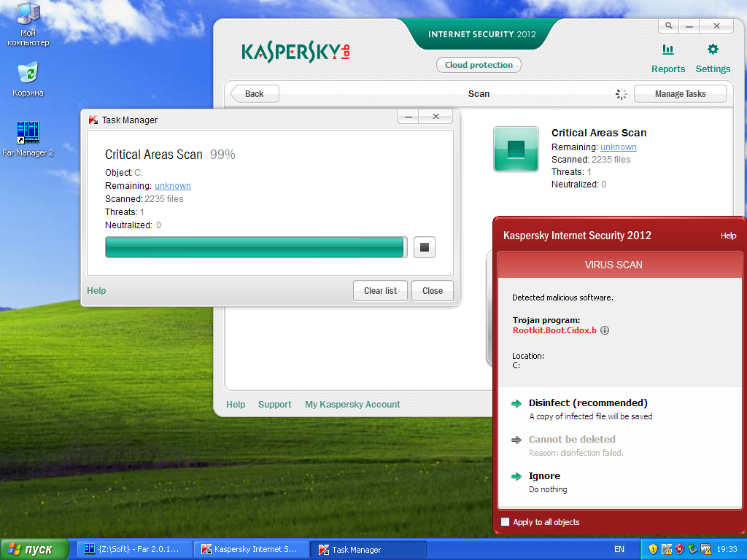Check the Apply to all objects box
Viewport: 747px width, 560px height.
(505, 522)
